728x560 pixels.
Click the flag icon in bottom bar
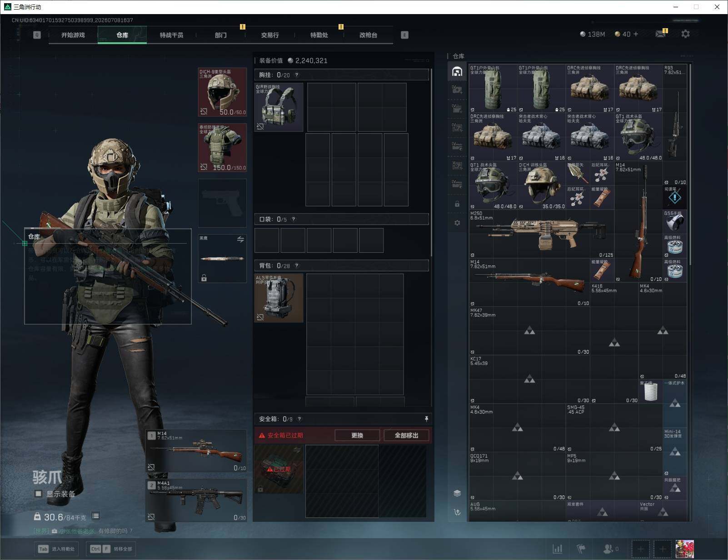coord(581,549)
